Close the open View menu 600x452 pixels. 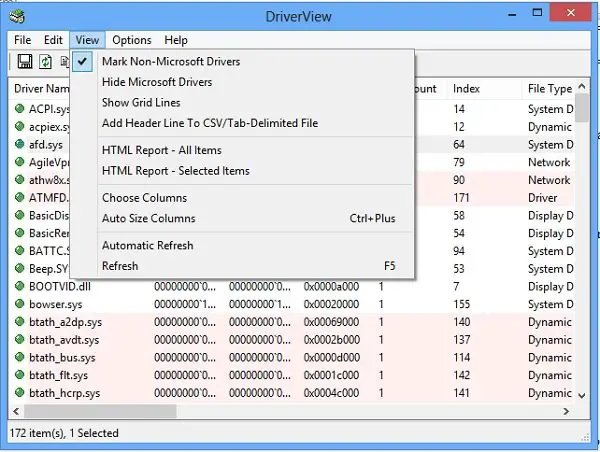click(x=87, y=40)
